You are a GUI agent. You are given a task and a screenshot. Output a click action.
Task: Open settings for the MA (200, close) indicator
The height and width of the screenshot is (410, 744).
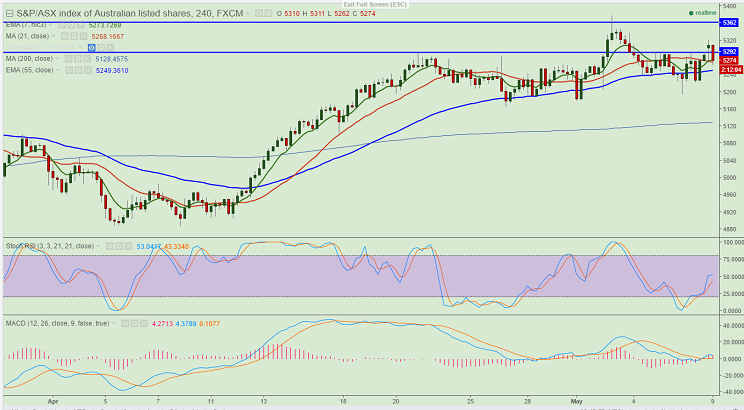pyautogui.click(x=78, y=59)
